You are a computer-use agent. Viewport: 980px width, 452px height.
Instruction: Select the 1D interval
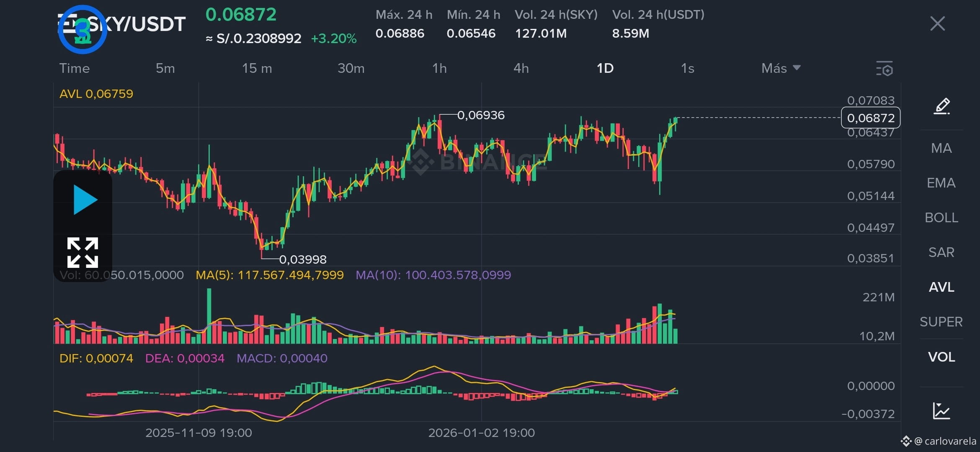(x=605, y=68)
